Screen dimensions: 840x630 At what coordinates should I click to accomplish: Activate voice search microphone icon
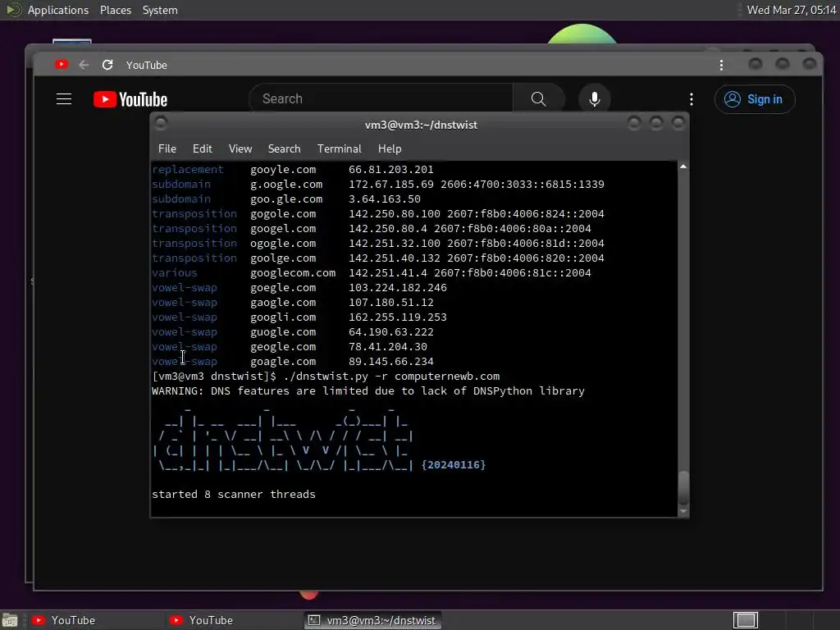point(594,99)
